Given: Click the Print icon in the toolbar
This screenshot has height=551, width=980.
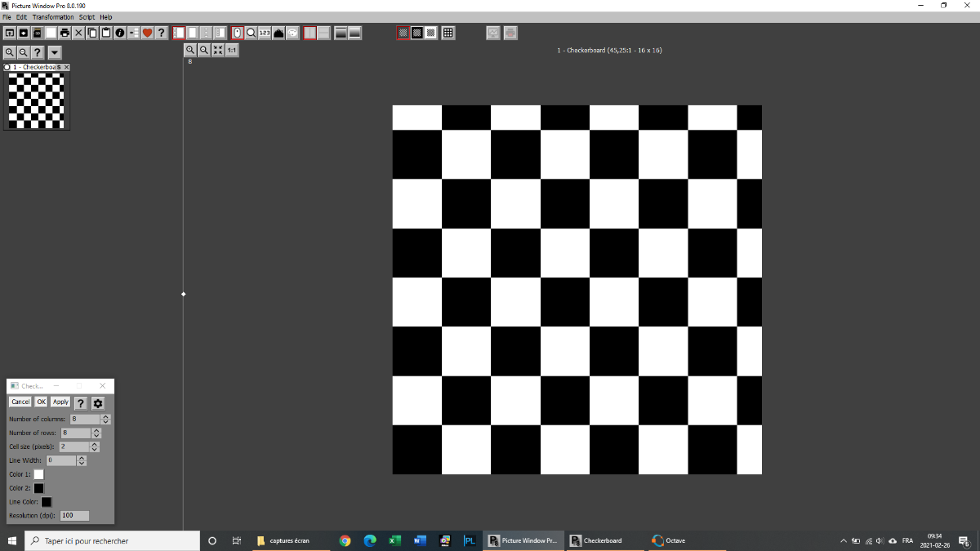Looking at the screenshot, I should tap(63, 33).
